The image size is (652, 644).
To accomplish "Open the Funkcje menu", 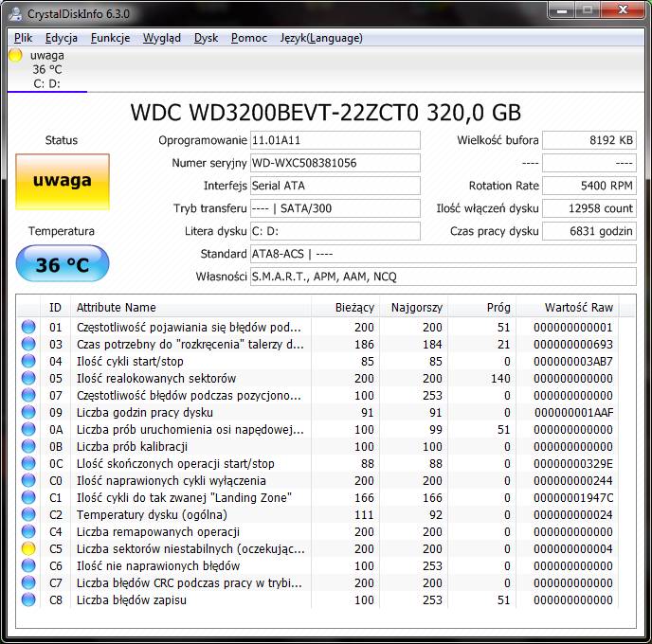I will pos(110,38).
